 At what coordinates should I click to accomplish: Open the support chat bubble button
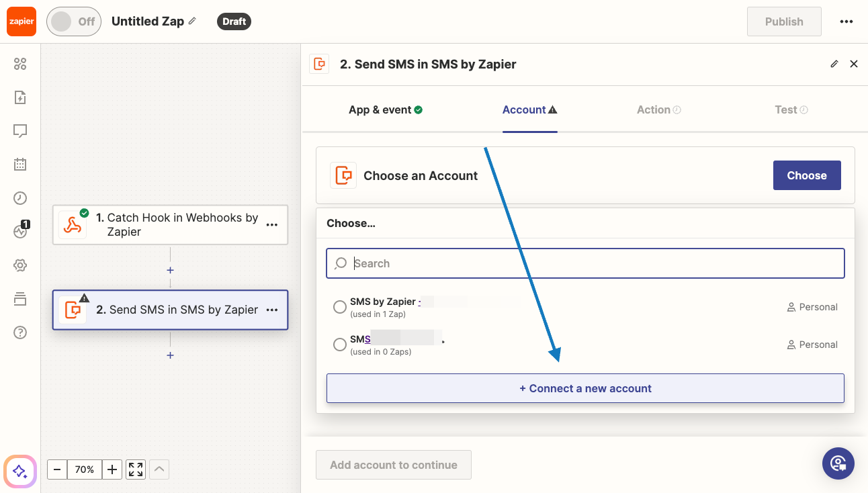point(838,463)
